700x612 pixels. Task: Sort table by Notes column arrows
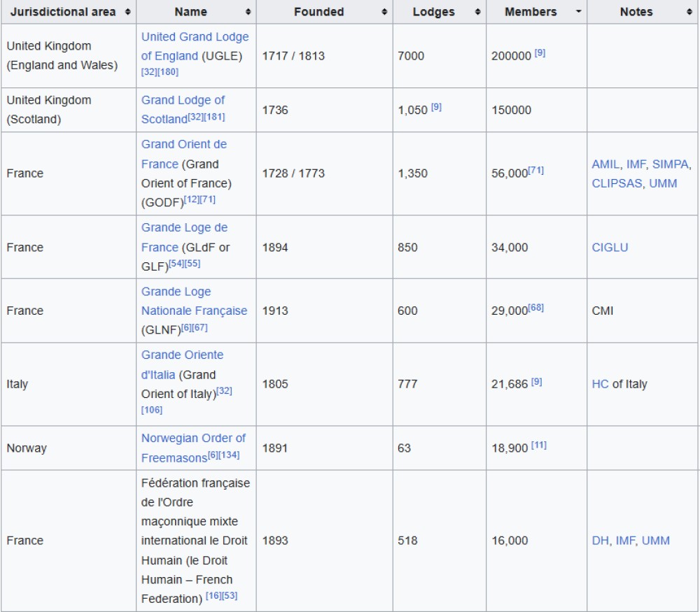click(x=689, y=12)
